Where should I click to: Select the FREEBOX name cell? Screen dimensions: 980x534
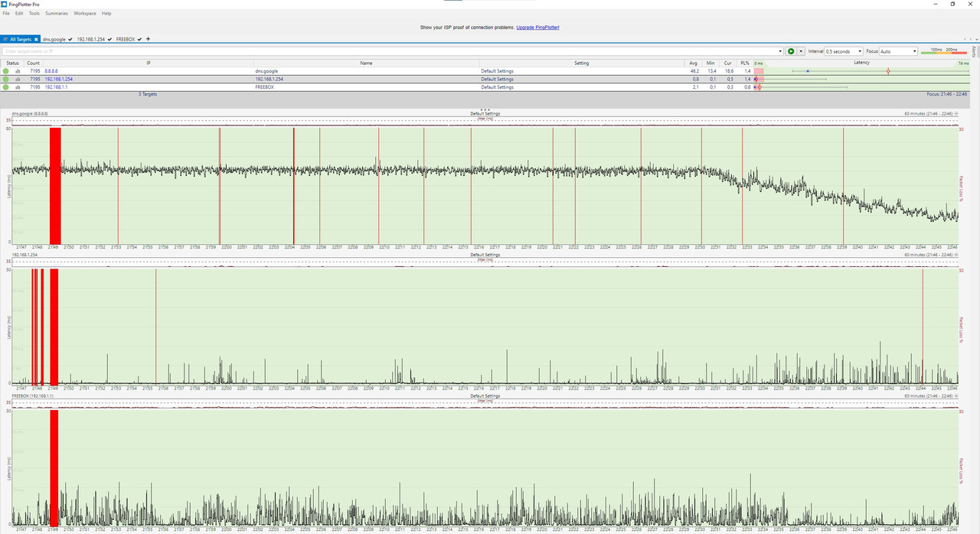tap(265, 87)
